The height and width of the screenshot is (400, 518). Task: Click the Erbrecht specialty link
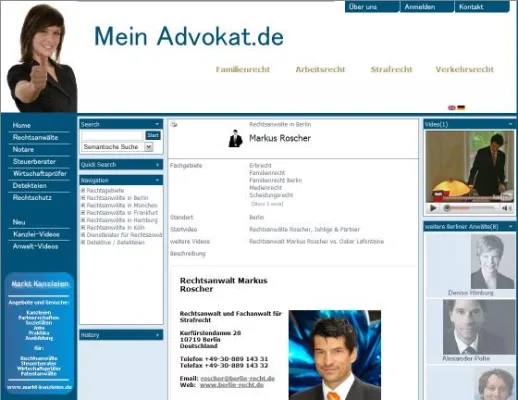[260, 165]
